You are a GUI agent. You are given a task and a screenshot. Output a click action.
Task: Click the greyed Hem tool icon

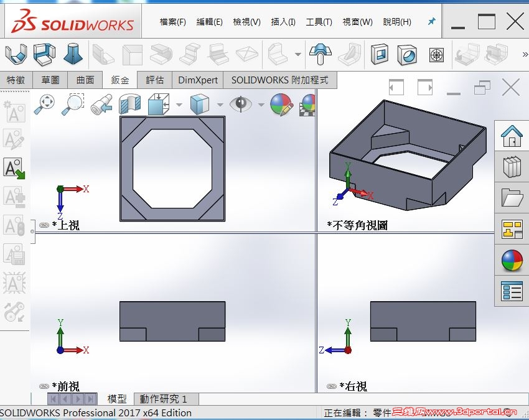[x=161, y=54]
